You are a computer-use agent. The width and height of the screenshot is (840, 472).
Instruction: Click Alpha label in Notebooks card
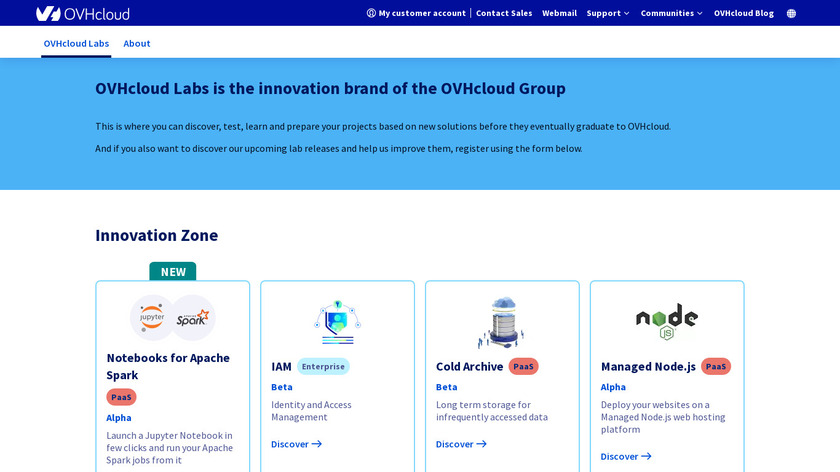click(x=118, y=417)
